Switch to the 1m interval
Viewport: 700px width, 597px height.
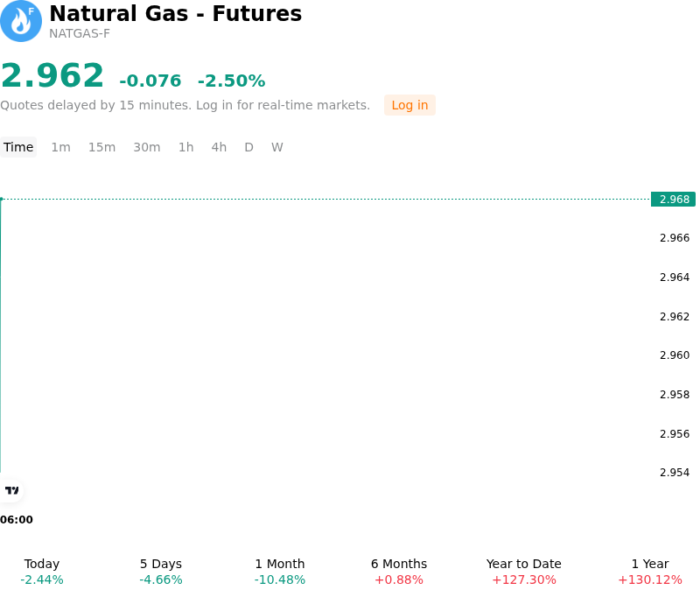[x=60, y=147]
